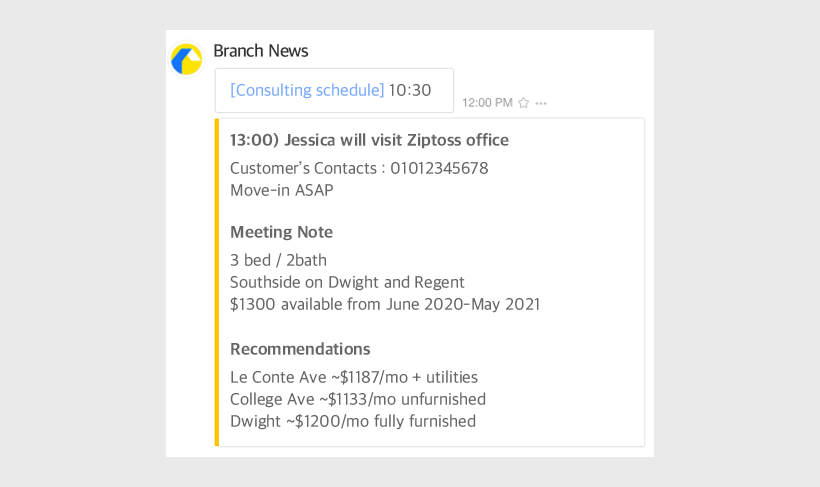This screenshot has height=487, width=820.
Task: Click the Meeting Note heading
Action: (x=281, y=232)
